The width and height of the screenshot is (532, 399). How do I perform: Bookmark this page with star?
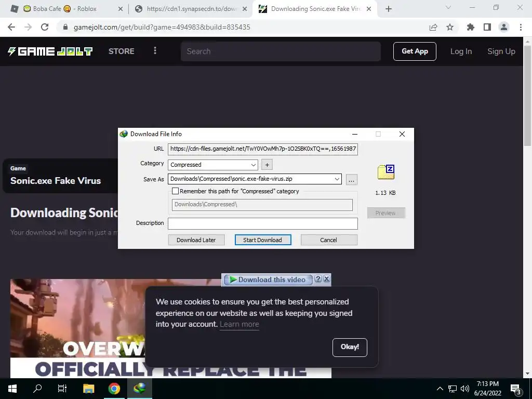tap(450, 27)
